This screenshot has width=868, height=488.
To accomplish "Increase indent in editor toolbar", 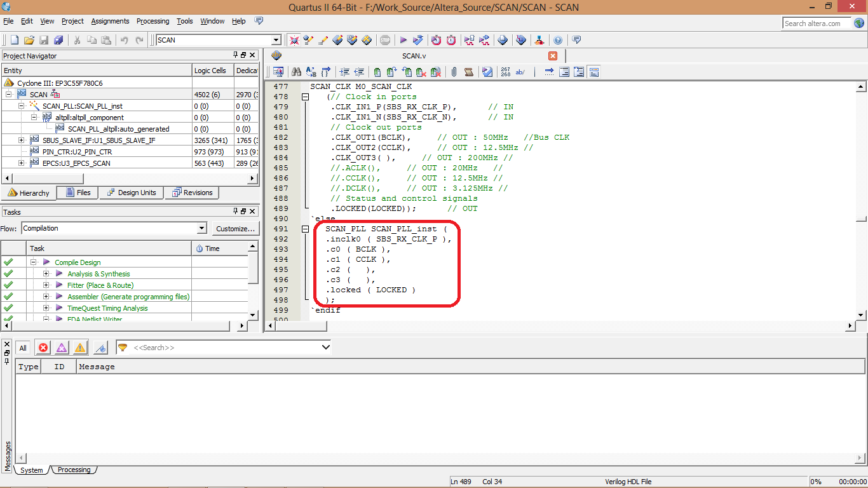I will [344, 72].
